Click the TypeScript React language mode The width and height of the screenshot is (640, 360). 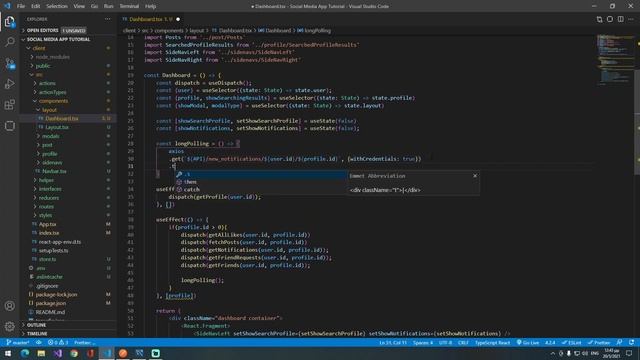point(492,342)
